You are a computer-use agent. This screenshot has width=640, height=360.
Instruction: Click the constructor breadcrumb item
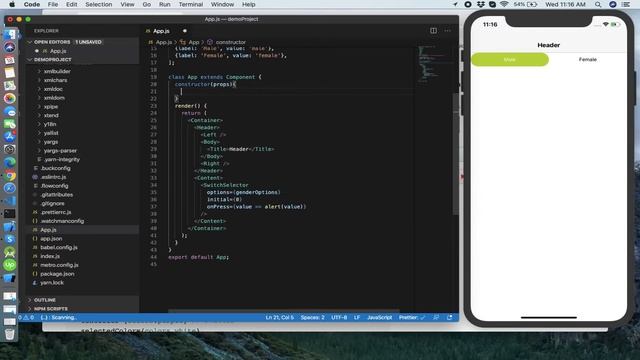pyautogui.click(x=231, y=42)
